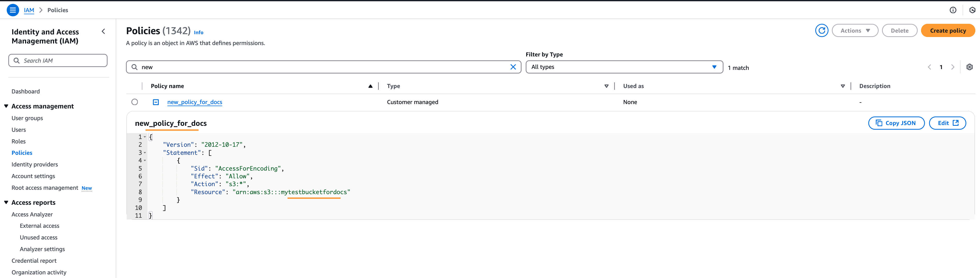The height and width of the screenshot is (278, 980).
Task: Open Filter by Type dropdown
Action: pos(624,67)
